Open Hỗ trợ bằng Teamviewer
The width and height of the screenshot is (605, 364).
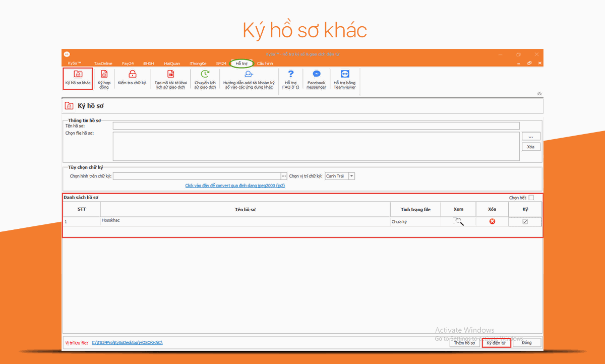coord(344,74)
